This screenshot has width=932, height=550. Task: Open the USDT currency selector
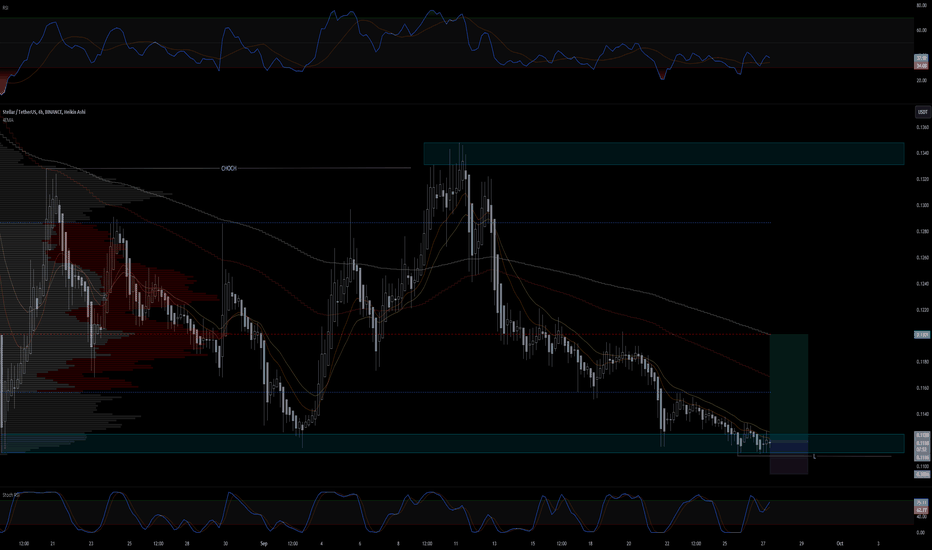(x=922, y=112)
